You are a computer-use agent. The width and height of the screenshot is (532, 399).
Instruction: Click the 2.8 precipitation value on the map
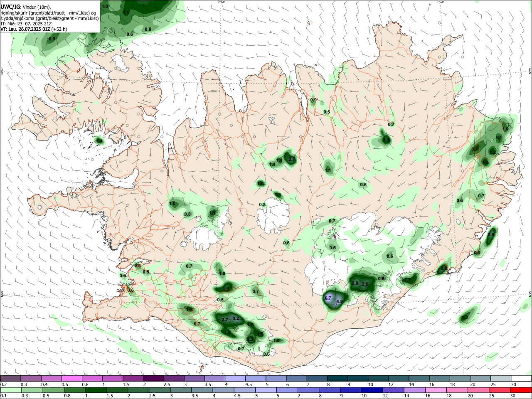pos(355,283)
